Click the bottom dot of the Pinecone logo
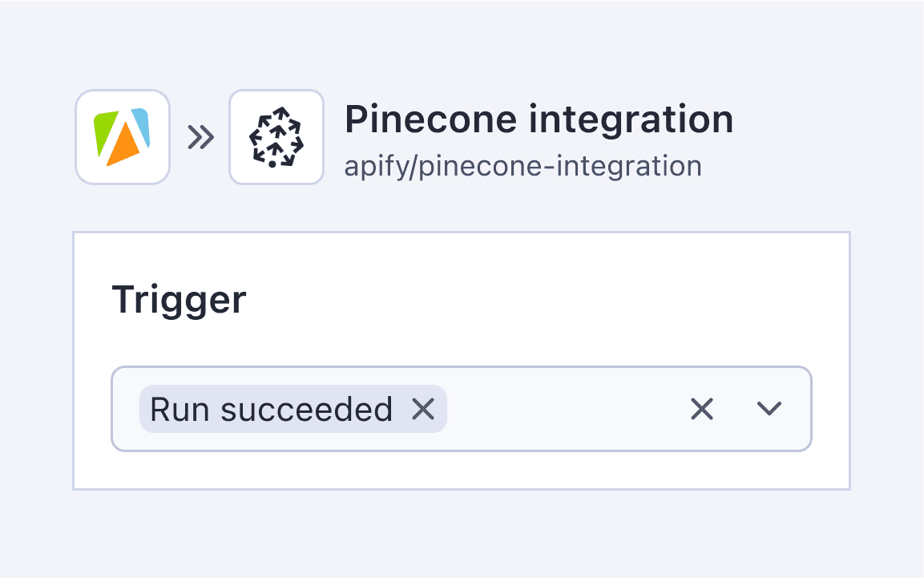The image size is (924, 578). pos(272,164)
